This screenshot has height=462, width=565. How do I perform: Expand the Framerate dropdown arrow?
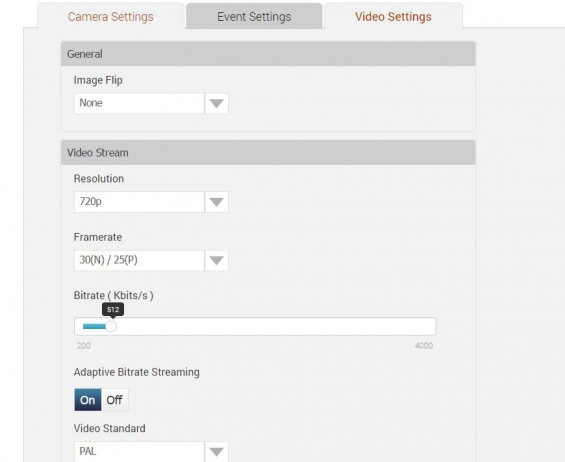[217, 260]
